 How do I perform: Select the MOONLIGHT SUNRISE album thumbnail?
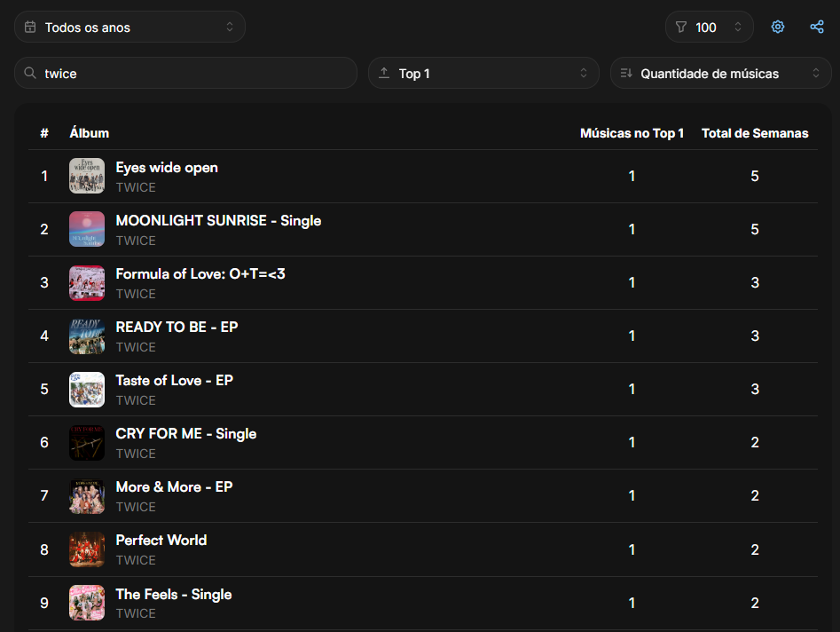[x=87, y=229]
